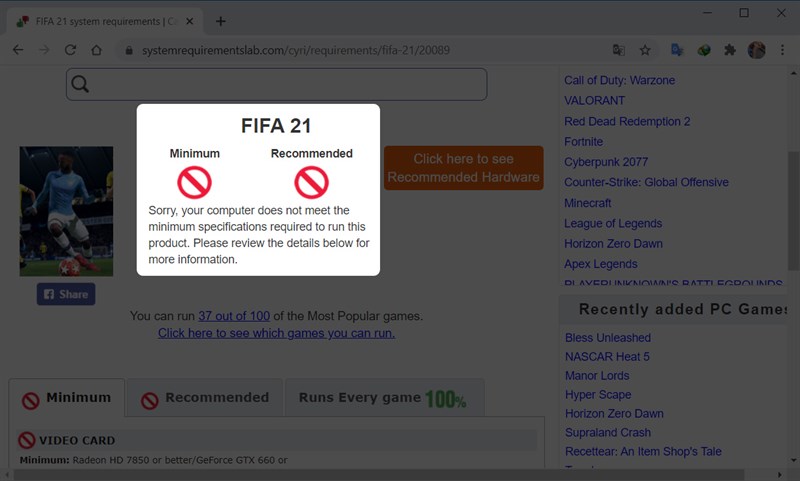The width and height of the screenshot is (800, 481).
Task: Click the FIFA 21 cover art thumbnail
Action: pyautogui.click(x=66, y=211)
